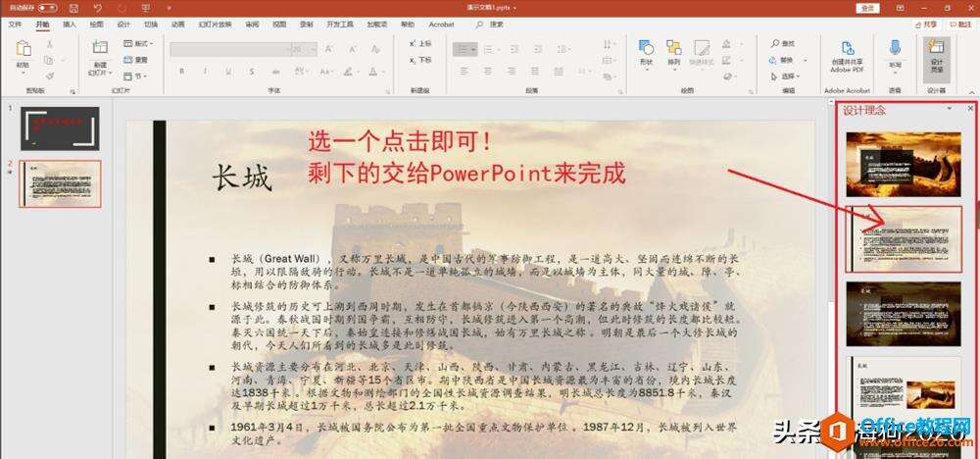Click the 共享 (Share) button
Screen dimensions: 980x459
tap(926, 25)
